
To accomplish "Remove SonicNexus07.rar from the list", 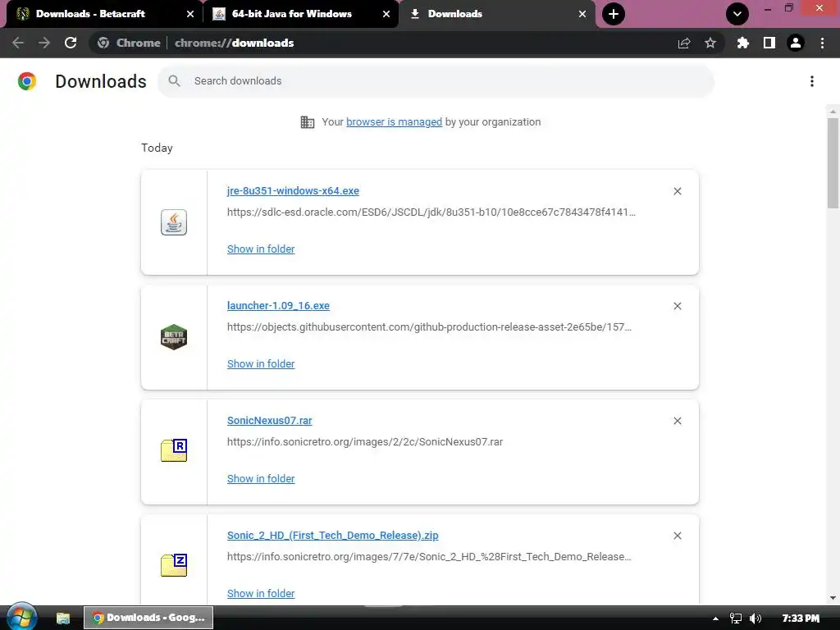I will (677, 421).
